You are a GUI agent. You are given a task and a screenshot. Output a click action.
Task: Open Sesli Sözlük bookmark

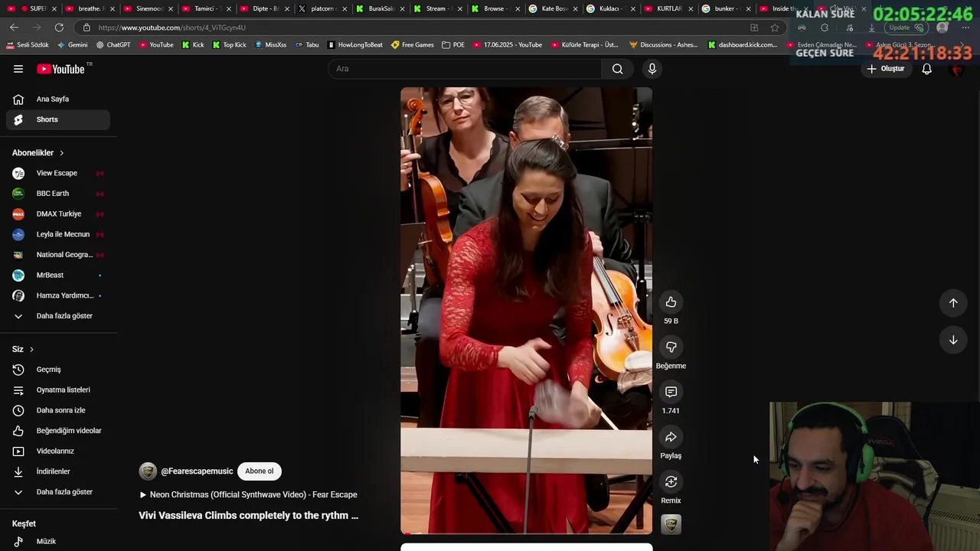click(28, 45)
